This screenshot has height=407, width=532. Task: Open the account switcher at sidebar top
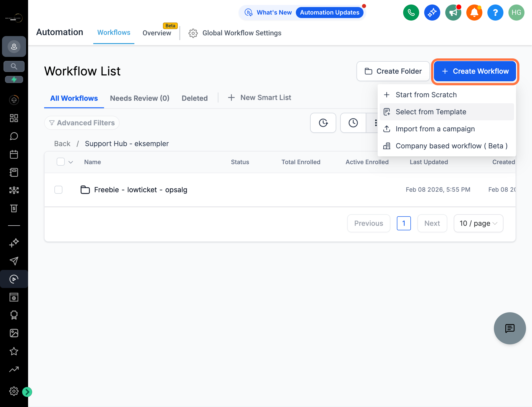tap(14, 46)
